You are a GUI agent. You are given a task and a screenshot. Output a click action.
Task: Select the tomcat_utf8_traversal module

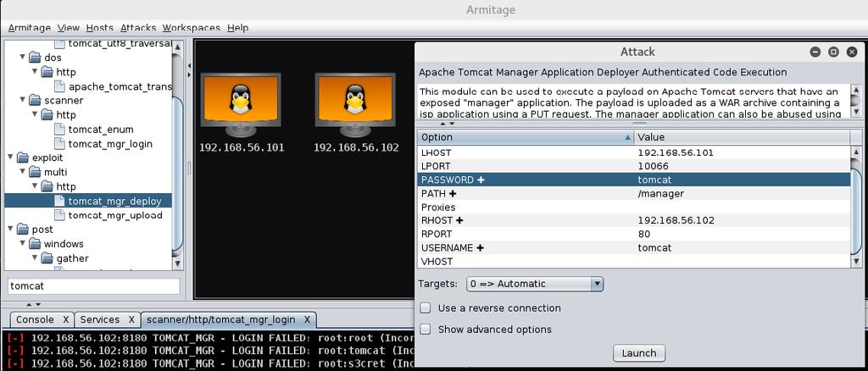pos(120,43)
